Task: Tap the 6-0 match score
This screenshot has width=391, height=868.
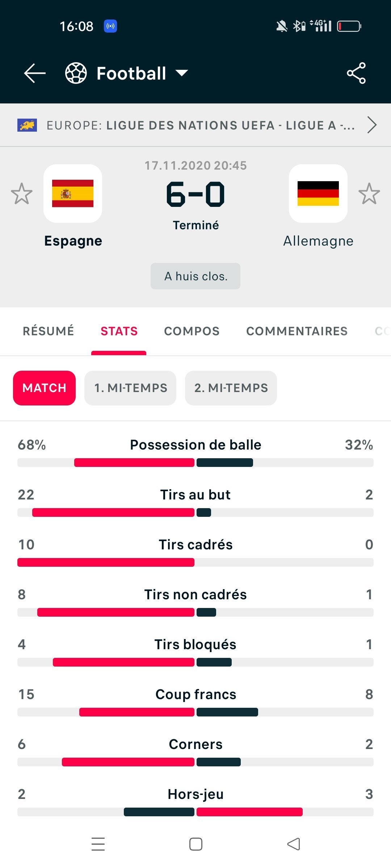Action: coord(195,194)
